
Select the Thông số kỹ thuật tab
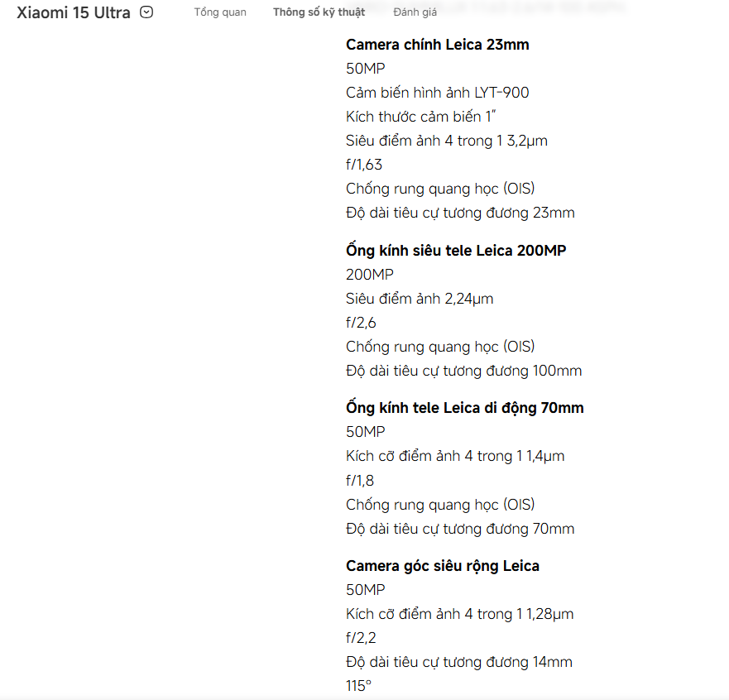(x=319, y=12)
